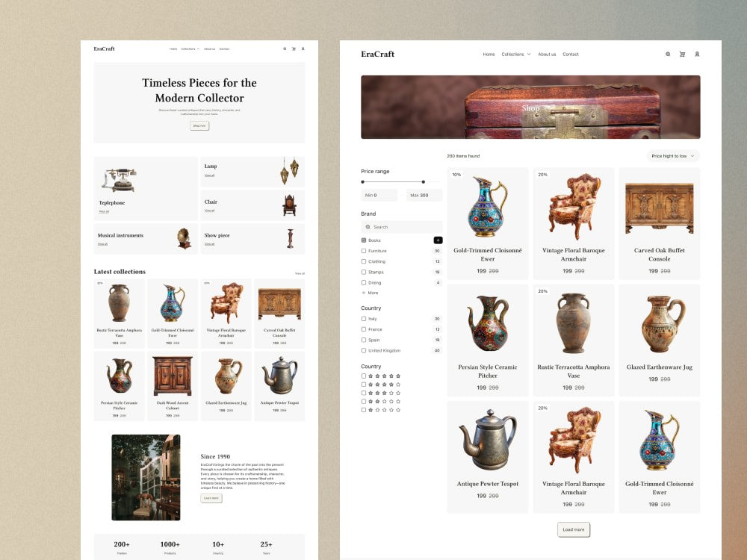Image resolution: width=747 pixels, height=560 pixels.
Task: Open the Price high to low sort dropdown
Action: click(673, 156)
